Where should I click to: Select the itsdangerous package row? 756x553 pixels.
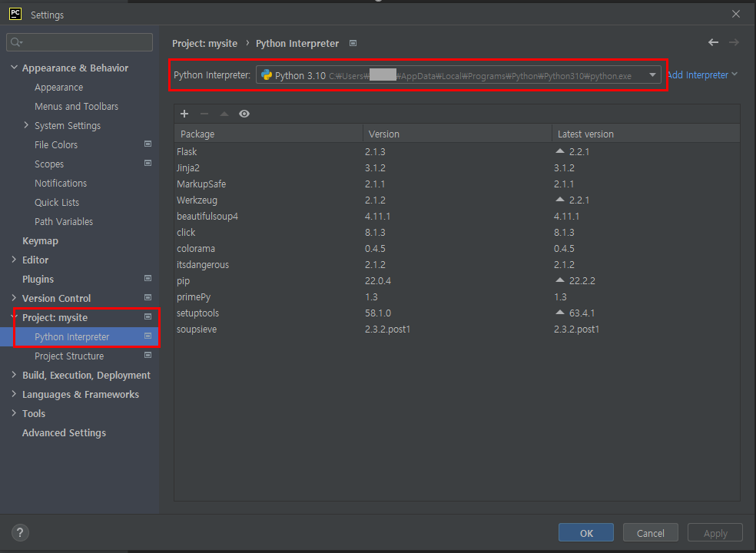(x=456, y=265)
